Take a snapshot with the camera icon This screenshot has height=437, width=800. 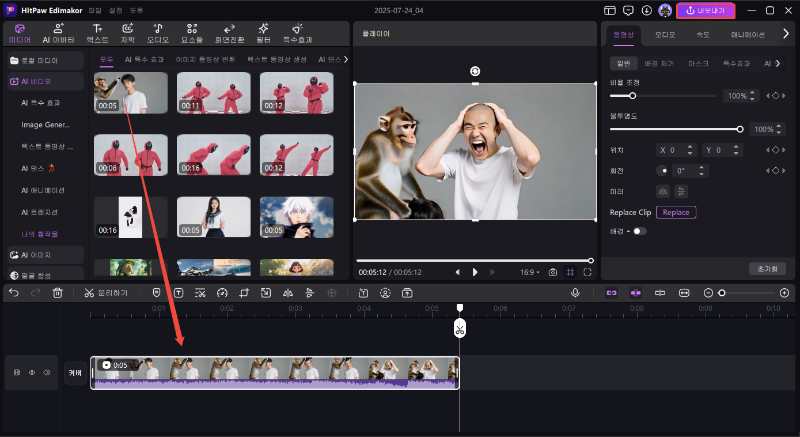(553, 272)
